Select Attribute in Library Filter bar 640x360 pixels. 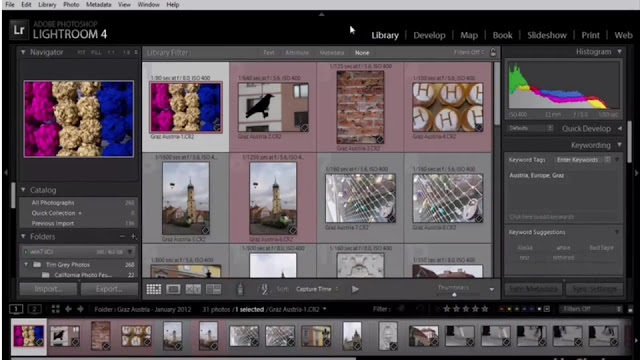(x=297, y=53)
